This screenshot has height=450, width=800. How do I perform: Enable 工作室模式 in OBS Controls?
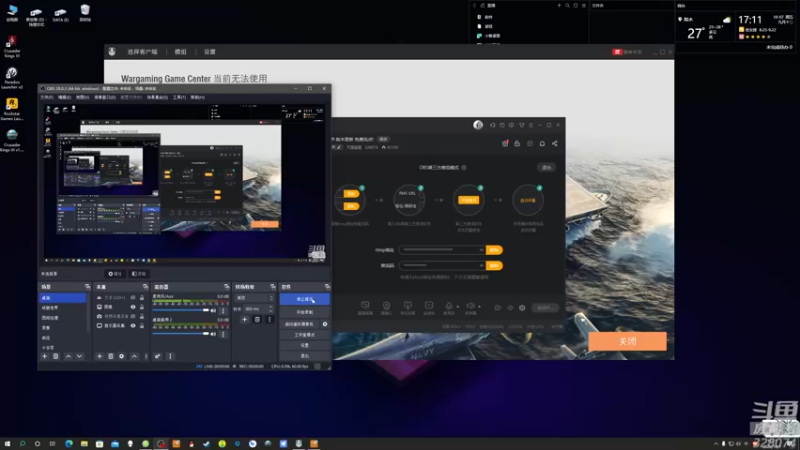click(305, 335)
